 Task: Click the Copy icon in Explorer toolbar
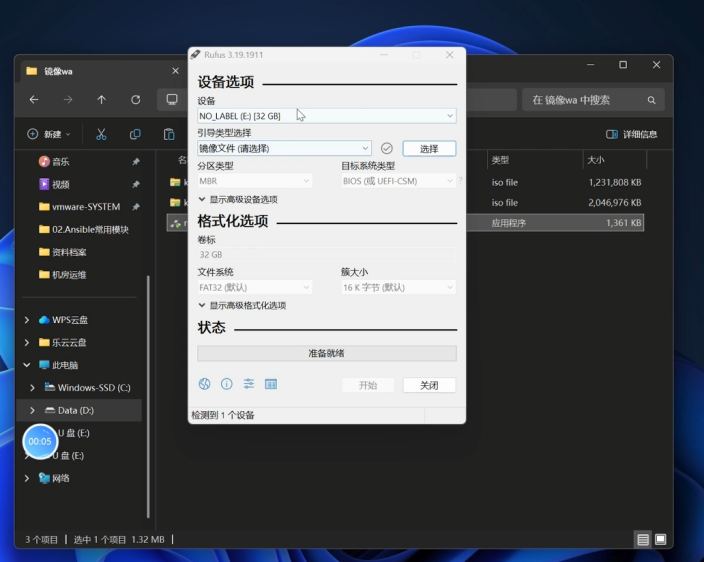pyautogui.click(x=135, y=134)
